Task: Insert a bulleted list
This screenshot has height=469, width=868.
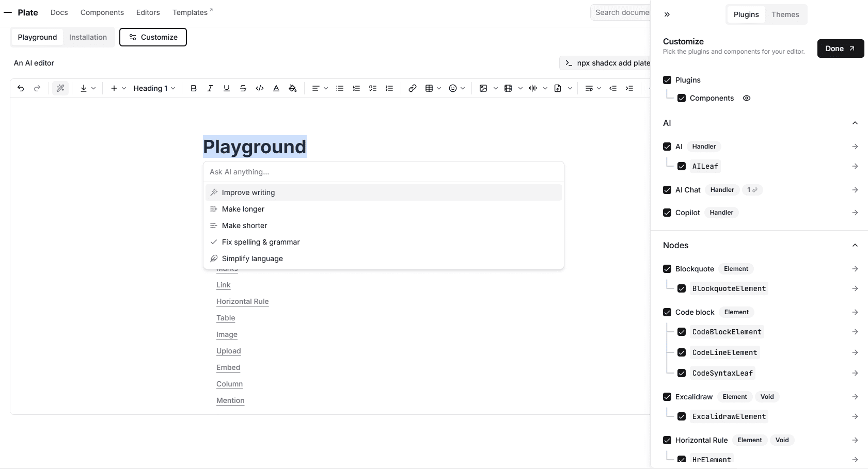Action: click(340, 88)
